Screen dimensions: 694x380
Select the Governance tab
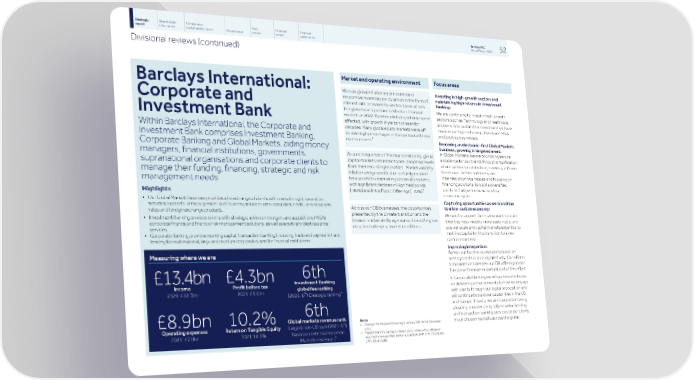(x=235, y=31)
